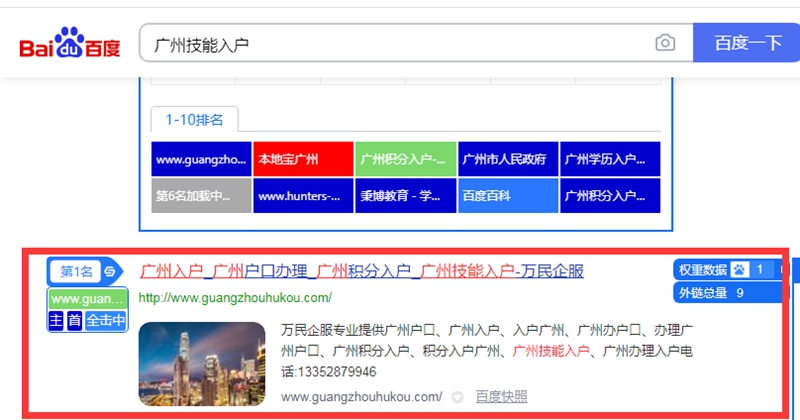
Task: Click the 百度一下 search button
Action: pos(746,43)
